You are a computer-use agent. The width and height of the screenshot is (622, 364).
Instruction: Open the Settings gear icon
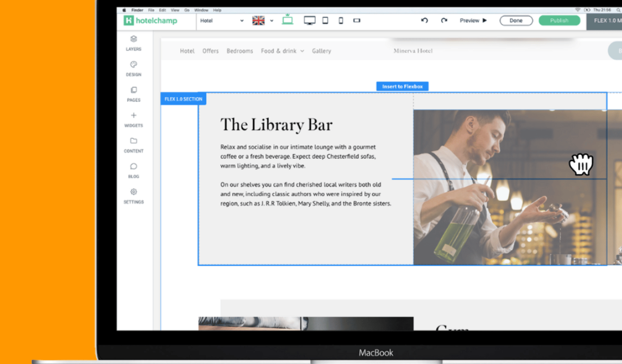coord(134,192)
